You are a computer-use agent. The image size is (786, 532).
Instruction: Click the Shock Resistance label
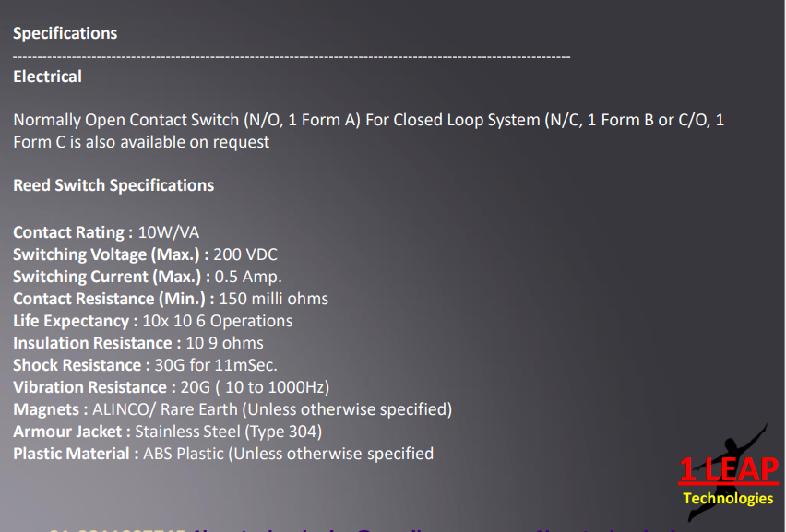[x=77, y=365]
